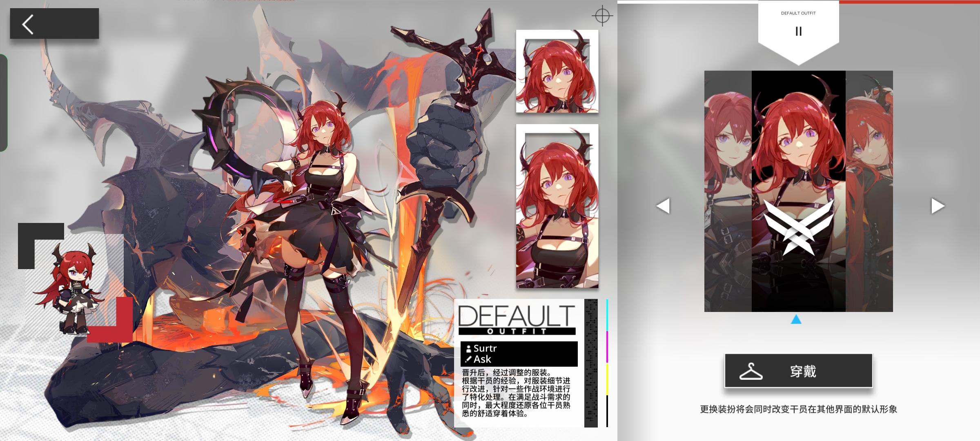The width and height of the screenshot is (980, 441).
Task: Tap the crosshair focus icon
Action: click(x=602, y=16)
